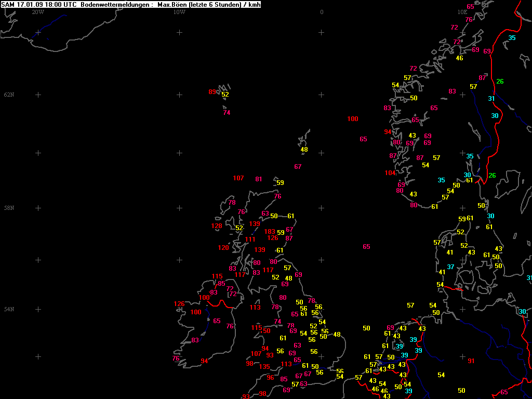The width and height of the screenshot is (532, 399).
Task: Select the 100 reading over the northern North Sea
Action: (x=353, y=119)
